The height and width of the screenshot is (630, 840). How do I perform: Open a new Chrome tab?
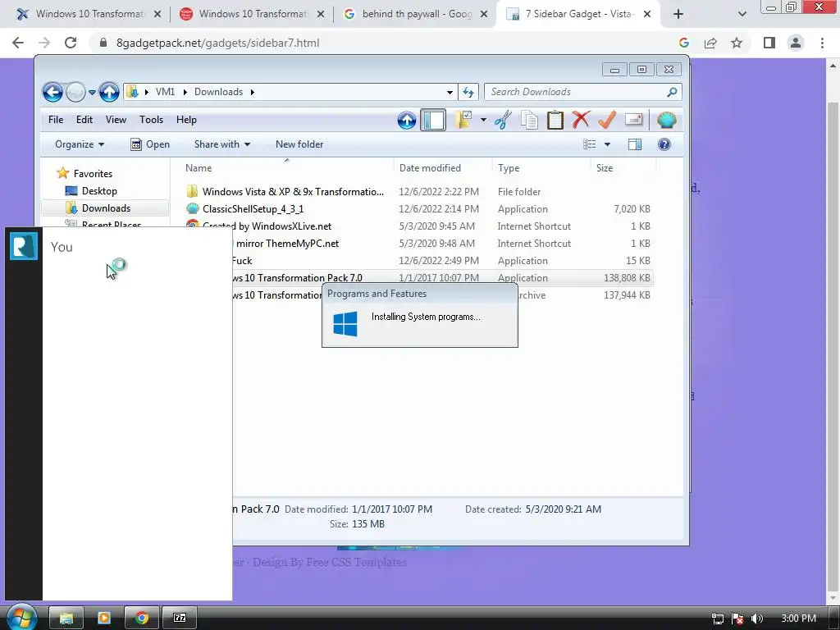pyautogui.click(x=678, y=14)
